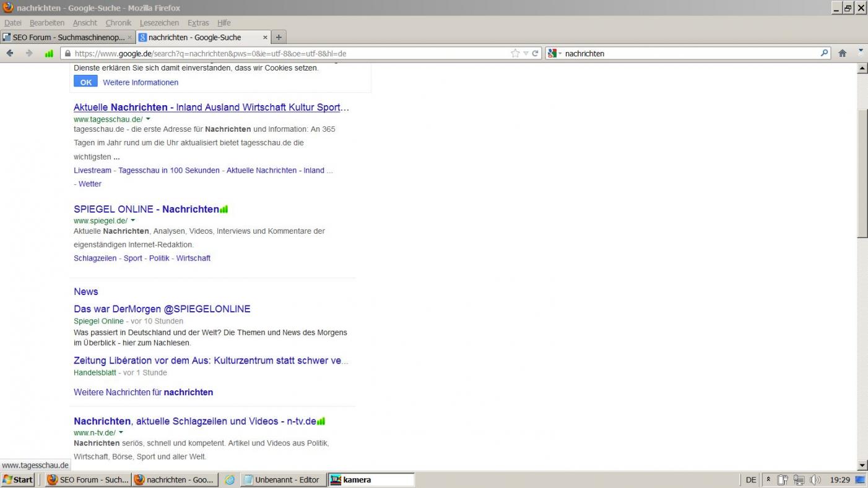The height and width of the screenshot is (488, 868).
Task: Close the nachrichten - Google-Suche tab
Action: pyautogui.click(x=265, y=37)
